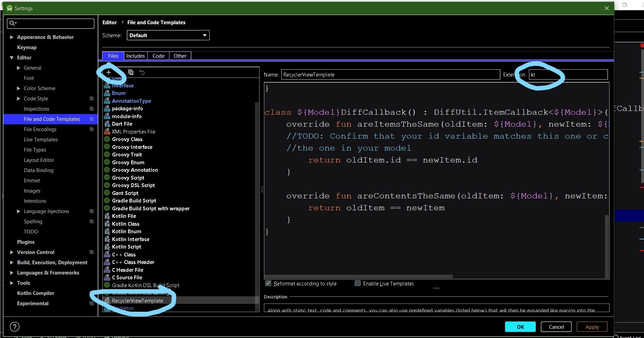Expand the Color Scheme subsection
This screenshot has height=338, width=644.
pos(18,88)
